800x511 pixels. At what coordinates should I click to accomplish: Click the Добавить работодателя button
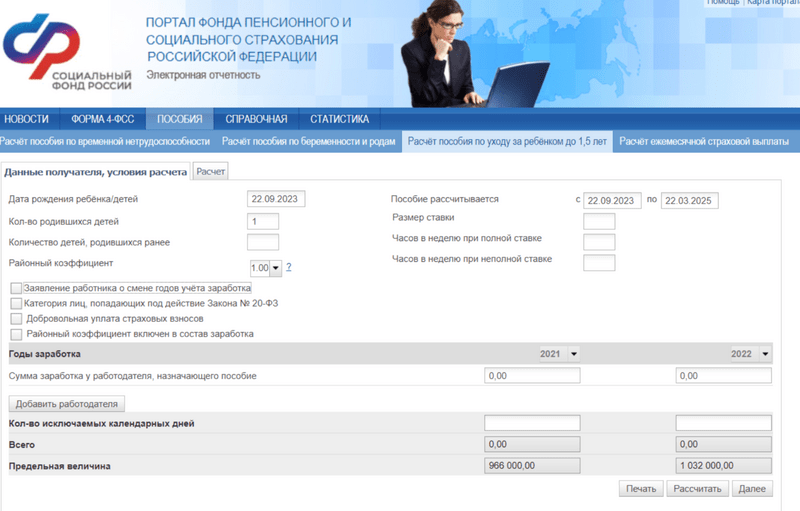[67, 404]
